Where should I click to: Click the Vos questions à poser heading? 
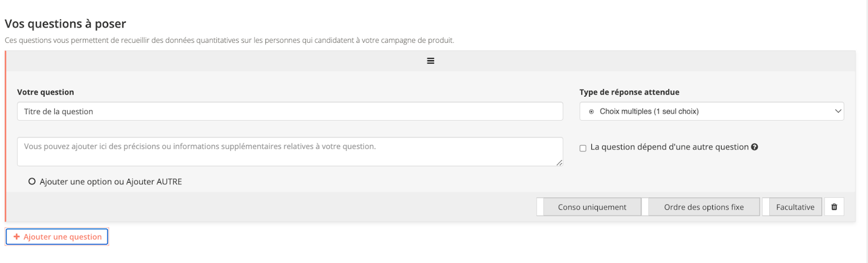(x=65, y=24)
